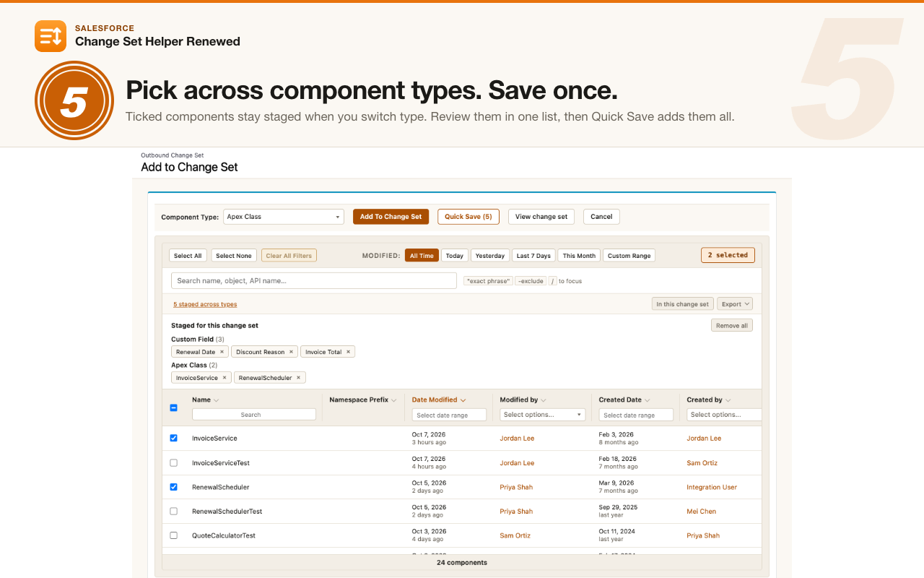Click View change set button
Image resolution: width=924 pixels, height=578 pixels.
click(x=541, y=217)
